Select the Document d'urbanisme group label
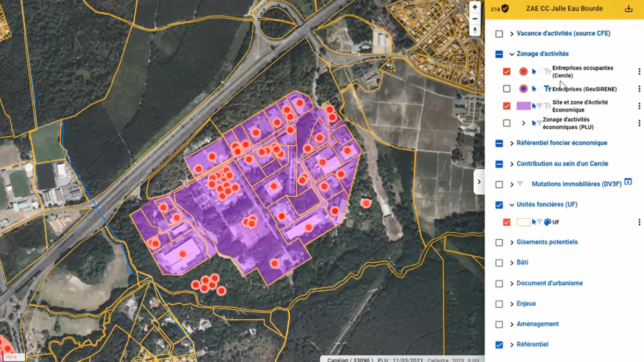The image size is (644, 362). click(550, 283)
